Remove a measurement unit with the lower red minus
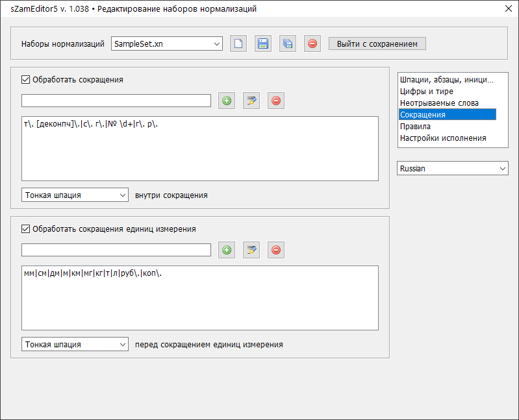Screen dimensions: 519x420 tap(276, 250)
